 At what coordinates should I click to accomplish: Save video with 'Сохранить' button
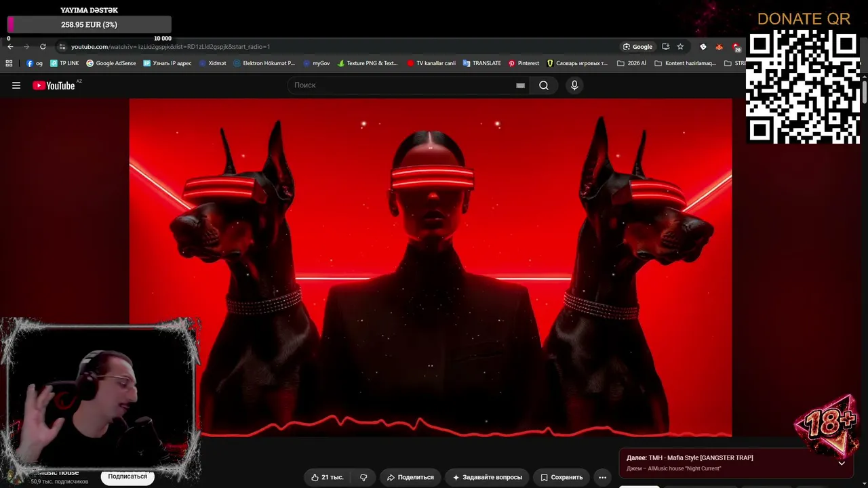click(561, 477)
